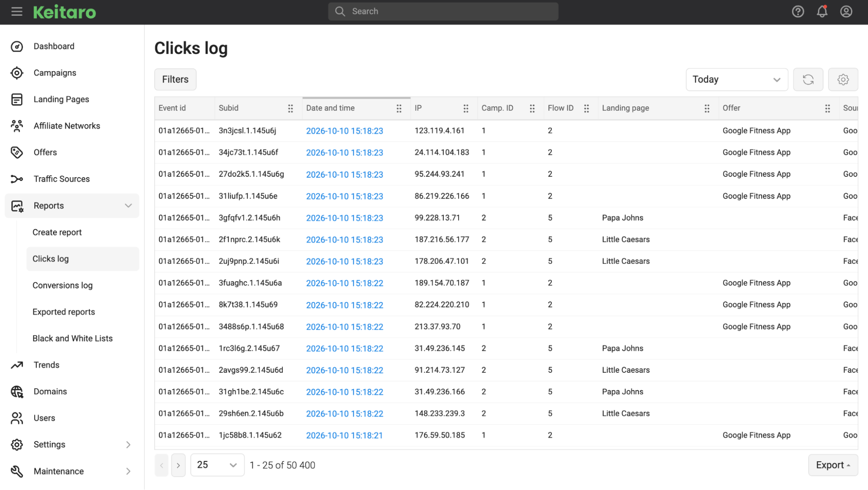Click the IP column drag handle

(x=465, y=109)
